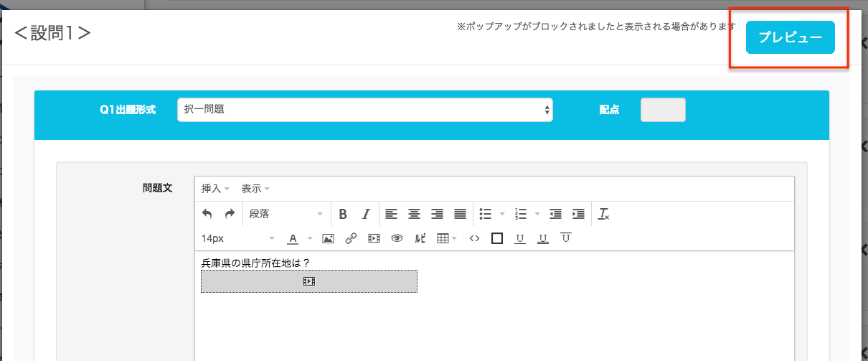The height and width of the screenshot is (361, 868).
Task: Click the undo arrow in editor toolbar
Action: click(207, 214)
